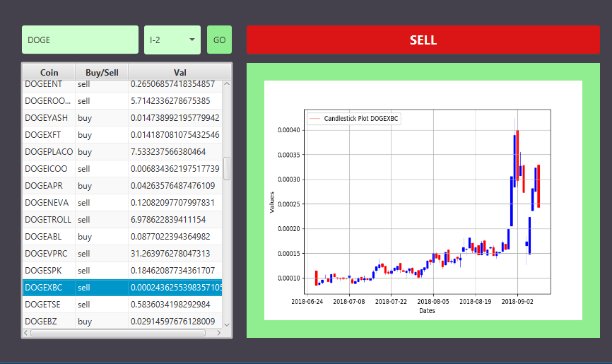Screen dimensions: 612x364
Task: Click the vertical scrollbar thumb in table
Action: (227, 168)
